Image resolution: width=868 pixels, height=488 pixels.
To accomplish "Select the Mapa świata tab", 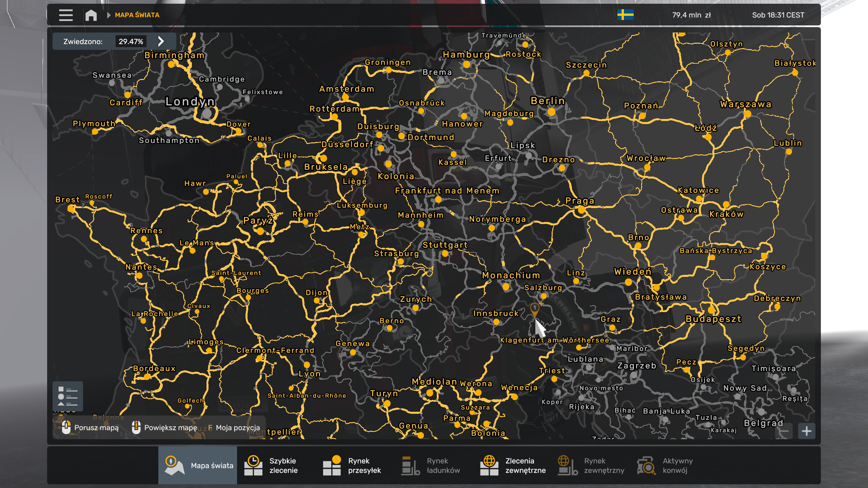I will tap(198, 466).
